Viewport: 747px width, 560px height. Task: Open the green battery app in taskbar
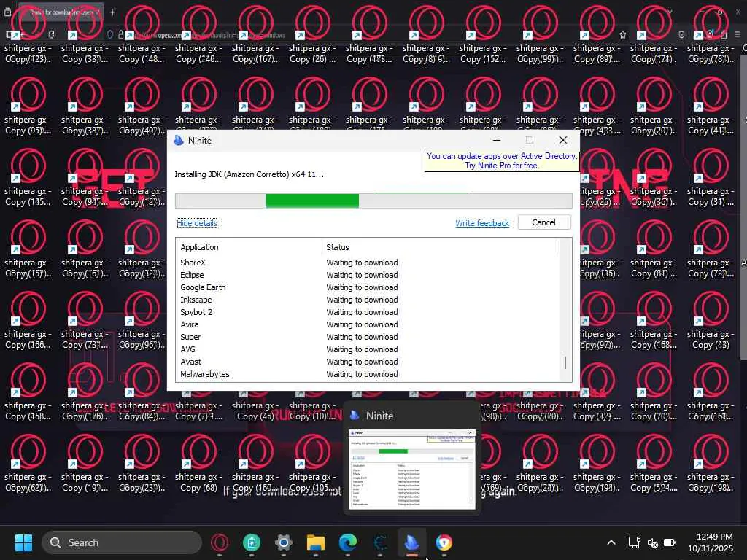[x=252, y=542]
